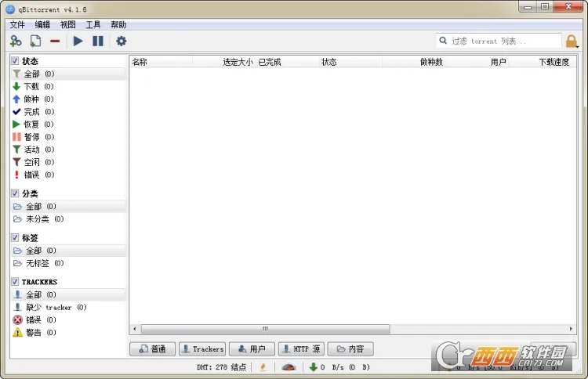
Task: Switch to the HTTP 源 tab
Action: pyautogui.click(x=300, y=349)
